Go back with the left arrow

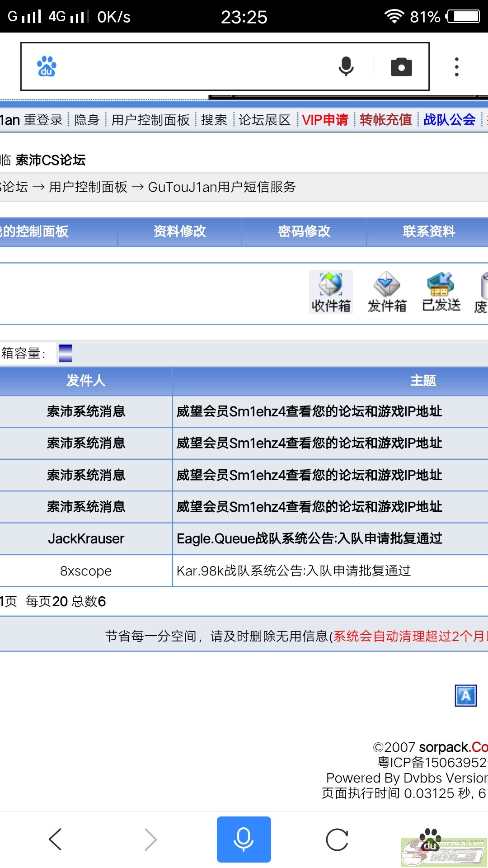point(55,840)
